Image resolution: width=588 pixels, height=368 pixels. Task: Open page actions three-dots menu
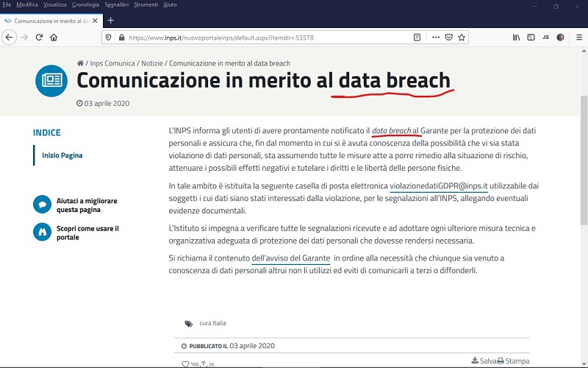[435, 38]
